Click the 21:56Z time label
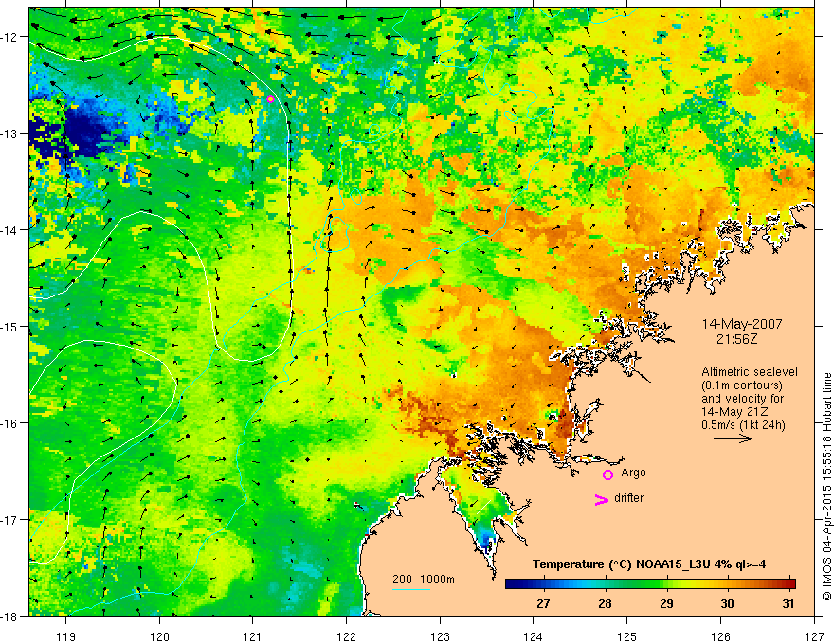 coord(736,339)
